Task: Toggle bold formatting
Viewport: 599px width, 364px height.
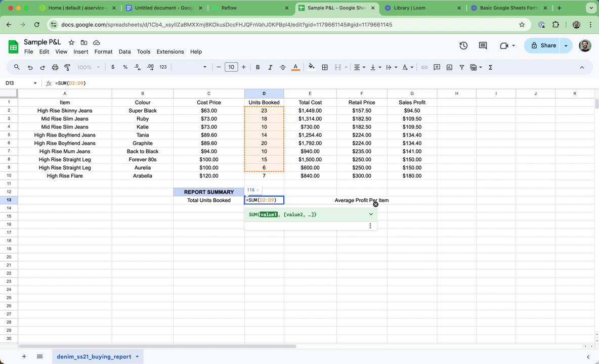Action: point(258,67)
